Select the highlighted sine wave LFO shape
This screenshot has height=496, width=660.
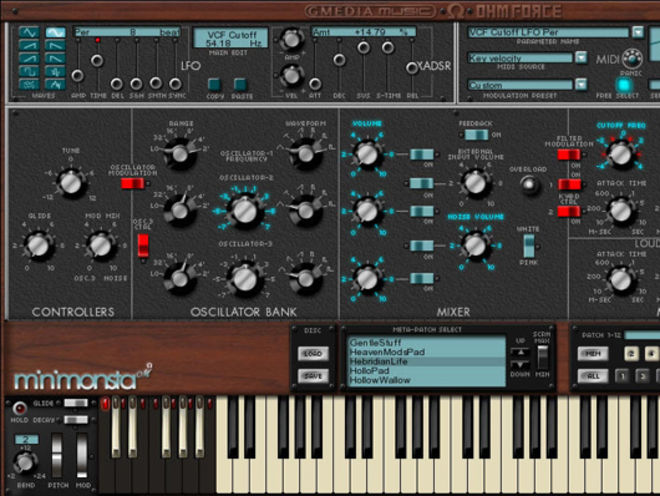pyautogui.click(x=56, y=32)
